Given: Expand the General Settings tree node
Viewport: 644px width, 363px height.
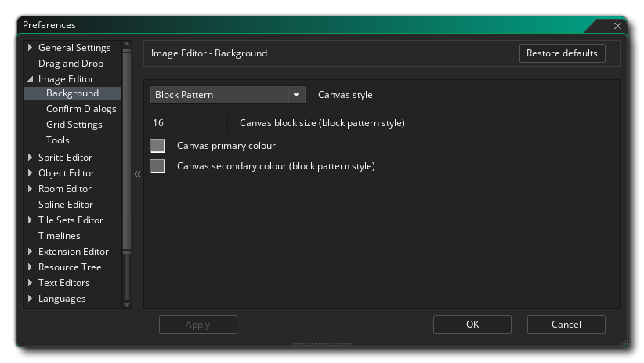Looking at the screenshot, I should click(31, 48).
